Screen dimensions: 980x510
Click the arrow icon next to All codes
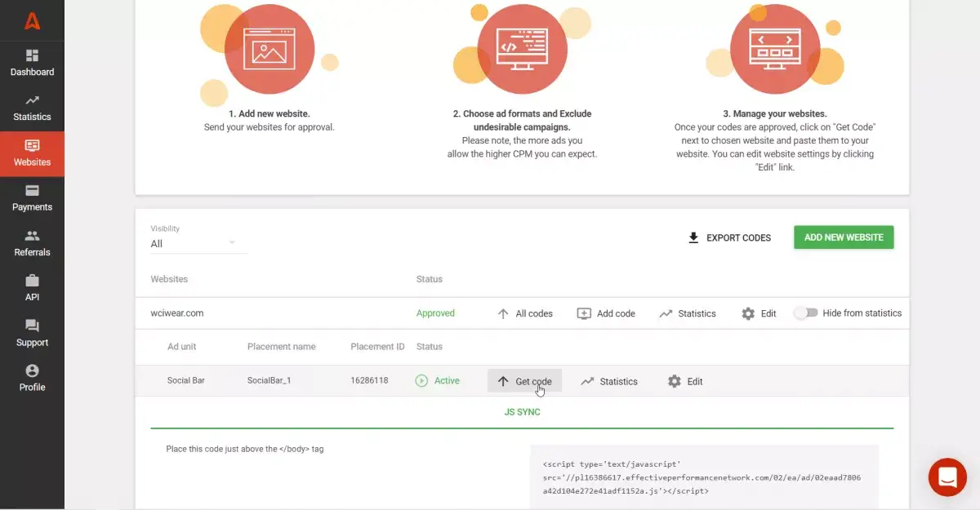pos(503,313)
